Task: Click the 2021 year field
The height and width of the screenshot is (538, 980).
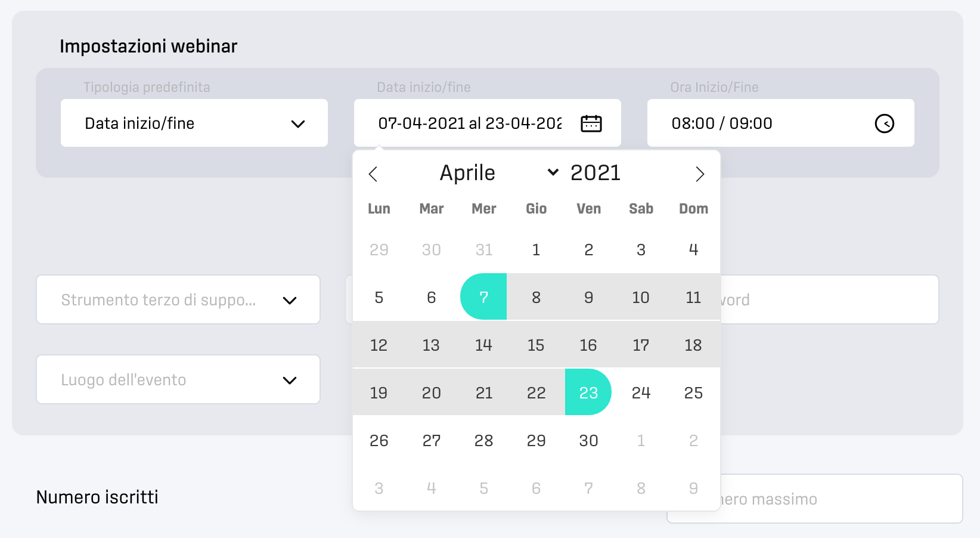Action: click(x=596, y=173)
